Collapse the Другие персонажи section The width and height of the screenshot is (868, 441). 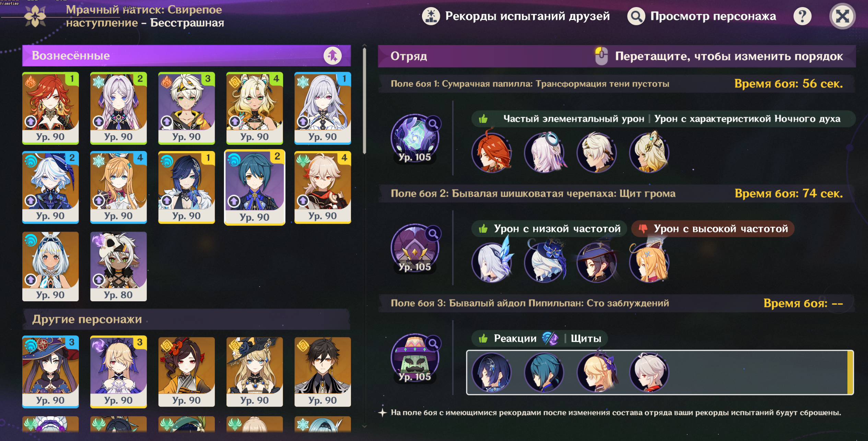[x=186, y=319]
